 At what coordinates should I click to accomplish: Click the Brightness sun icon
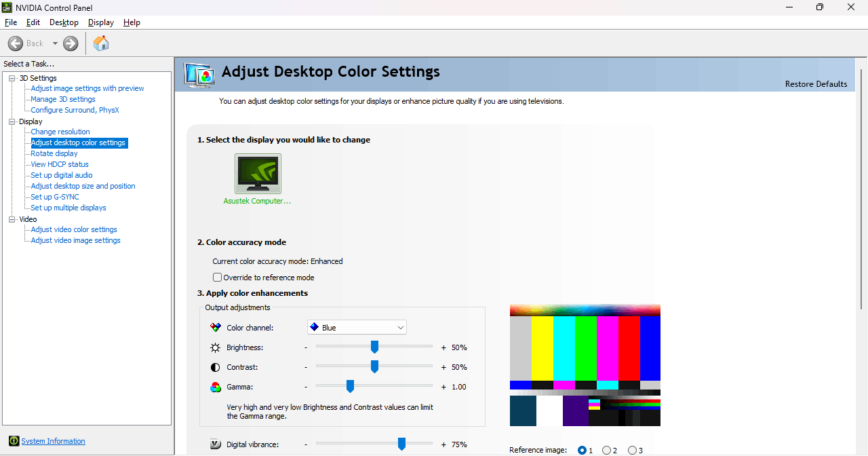(x=216, y=347)
